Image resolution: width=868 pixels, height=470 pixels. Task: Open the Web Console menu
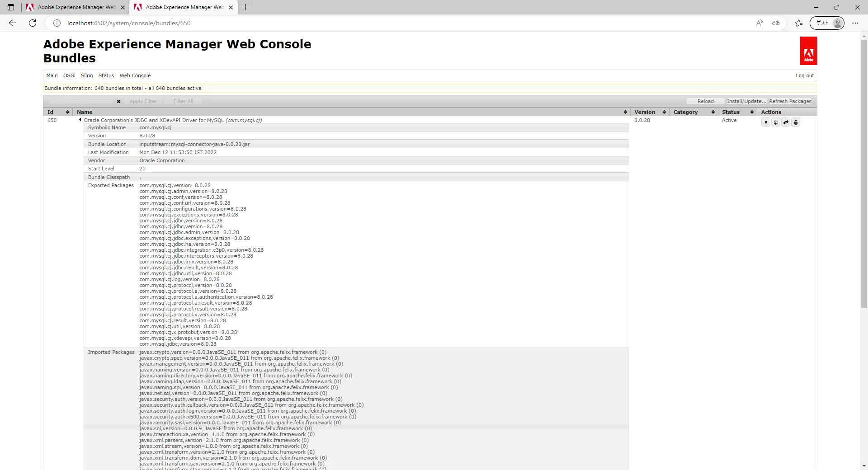135,75
